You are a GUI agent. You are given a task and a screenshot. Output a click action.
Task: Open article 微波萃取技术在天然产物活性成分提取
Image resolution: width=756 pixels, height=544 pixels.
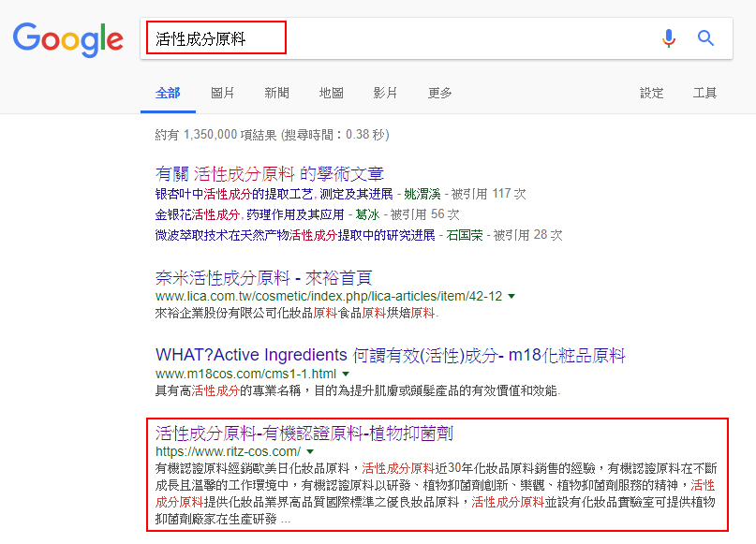pyautogui.click(x=295, y=235)
